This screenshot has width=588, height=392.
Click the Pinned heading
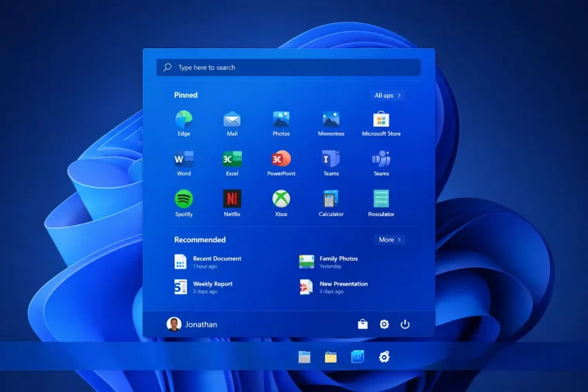(185, 95)
